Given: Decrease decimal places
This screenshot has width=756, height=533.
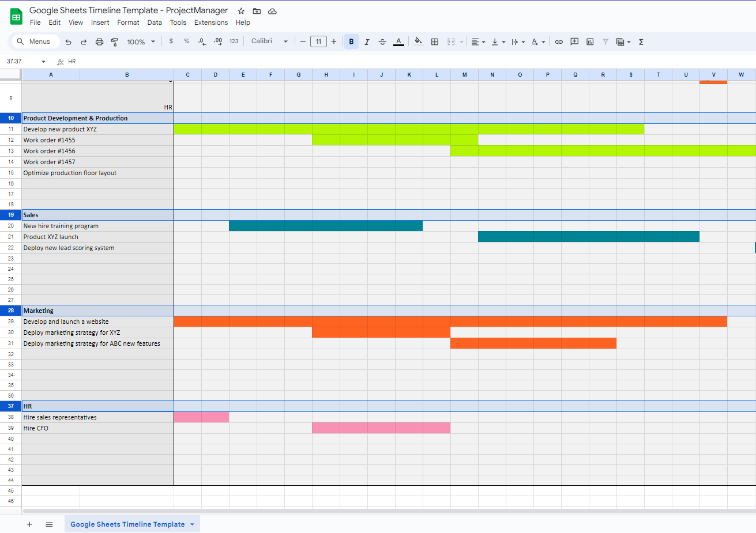Looking at the screenshot, I should click(x=202, y=41).
